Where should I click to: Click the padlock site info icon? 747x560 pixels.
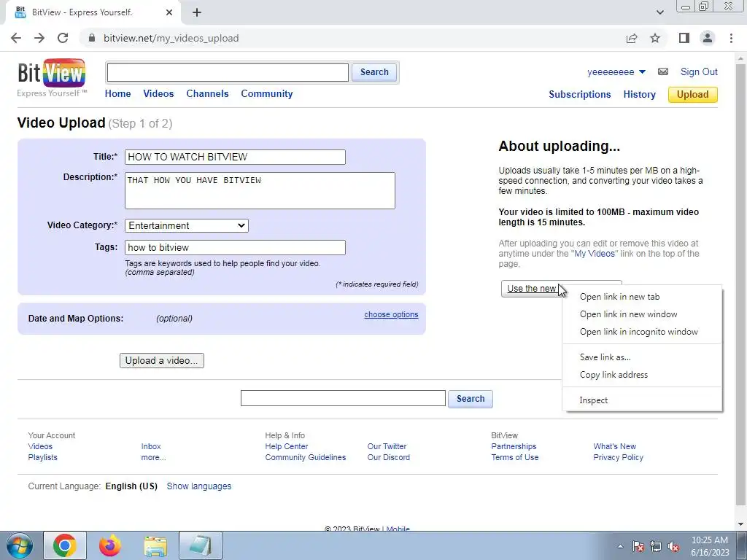(x=92, y=38)
